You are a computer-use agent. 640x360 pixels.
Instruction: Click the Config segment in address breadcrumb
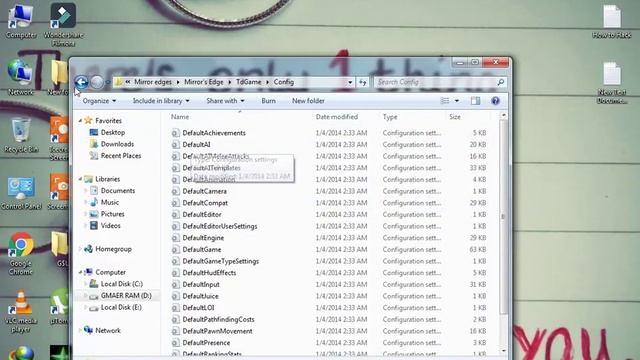(284, 82)
